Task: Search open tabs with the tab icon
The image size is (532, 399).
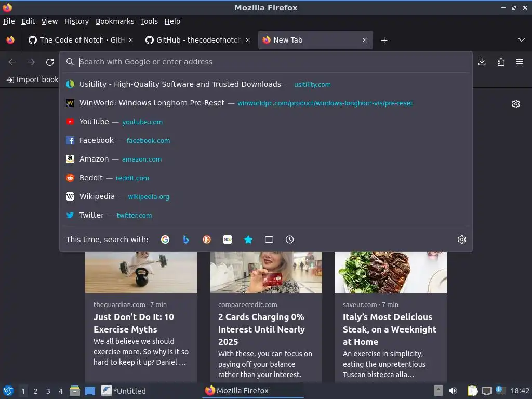Action: coord(269,240)
